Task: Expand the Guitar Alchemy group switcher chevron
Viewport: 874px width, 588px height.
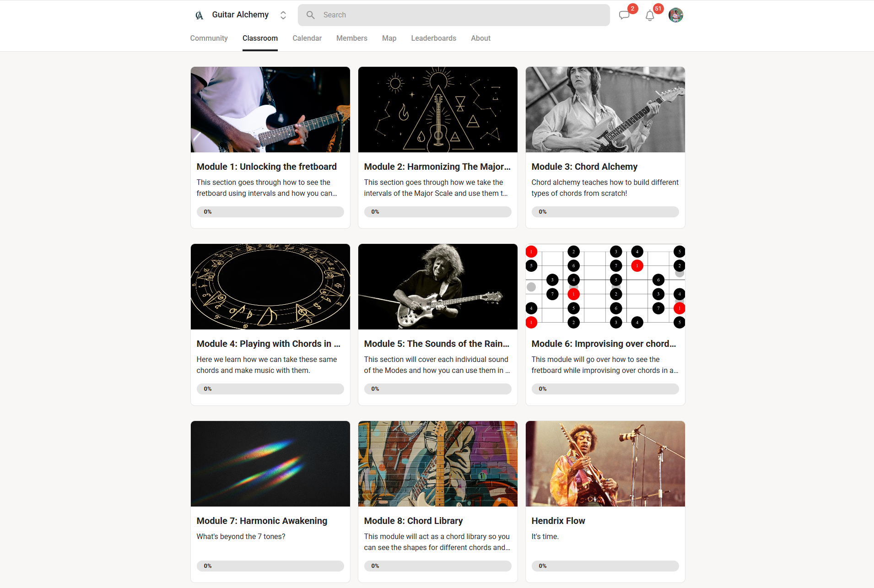Action: point(283,15)
